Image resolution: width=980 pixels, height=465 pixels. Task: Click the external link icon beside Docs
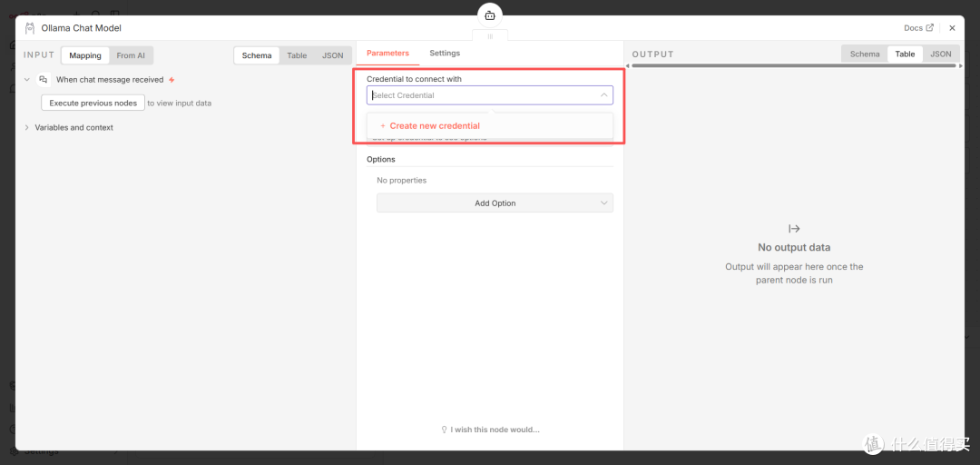pyautogui.click(x=929, y=27)
